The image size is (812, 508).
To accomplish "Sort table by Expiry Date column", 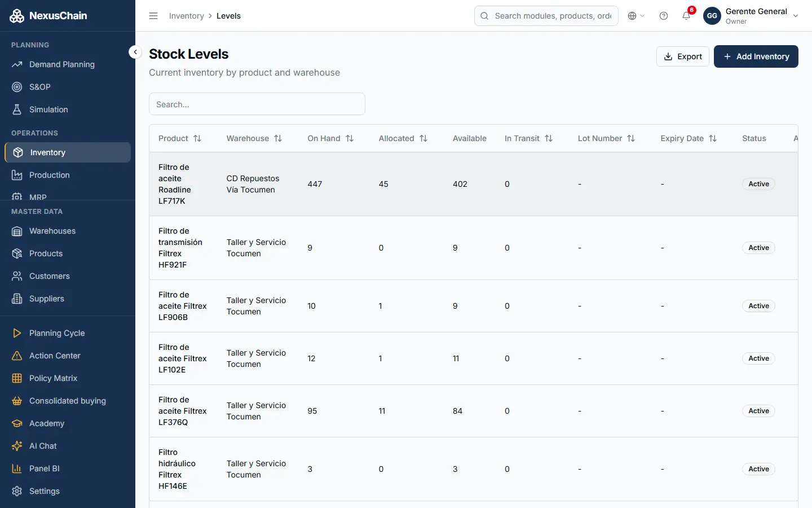I will point(689,138).
